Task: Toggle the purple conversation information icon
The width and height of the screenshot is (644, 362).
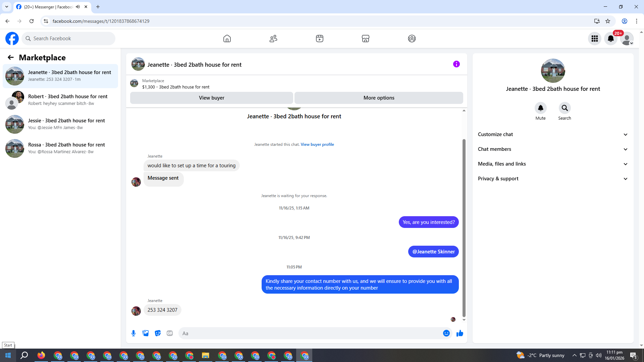Action: 456,64
